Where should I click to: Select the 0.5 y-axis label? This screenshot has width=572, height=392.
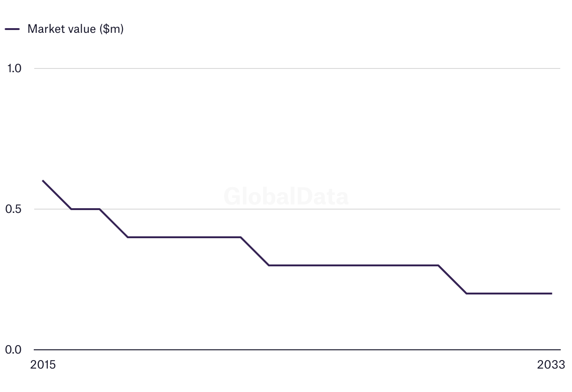[14, 209]
